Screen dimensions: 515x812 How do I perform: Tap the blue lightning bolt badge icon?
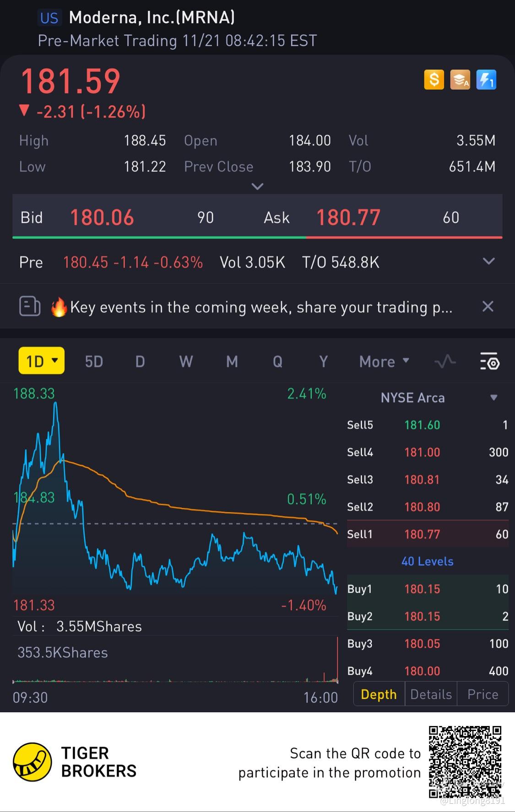click(x=486, y=80)
